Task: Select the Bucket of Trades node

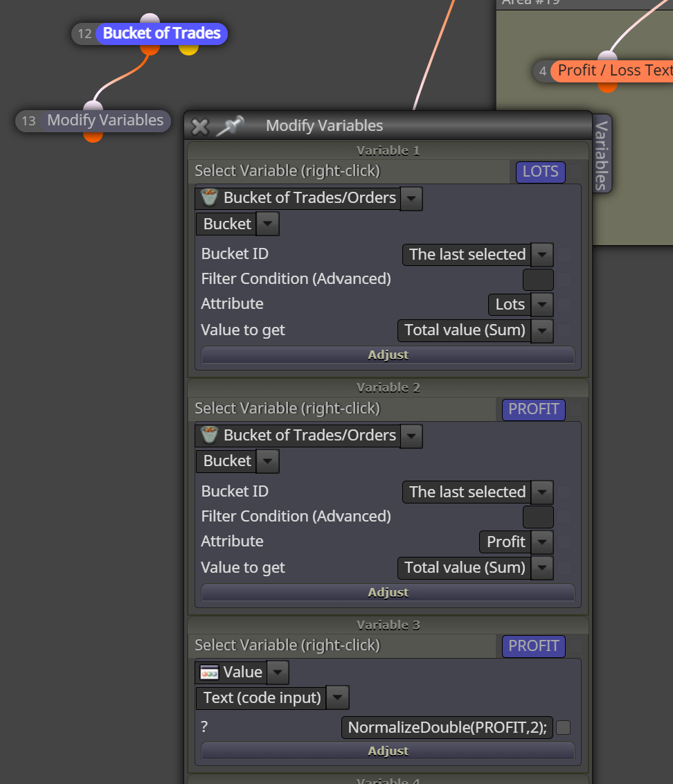Action: click(161, 33)
